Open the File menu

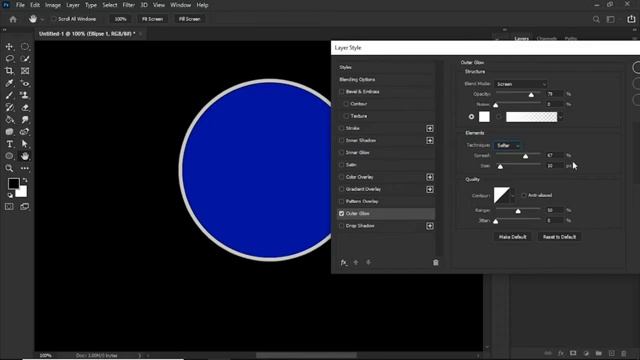tap(20, 5)
